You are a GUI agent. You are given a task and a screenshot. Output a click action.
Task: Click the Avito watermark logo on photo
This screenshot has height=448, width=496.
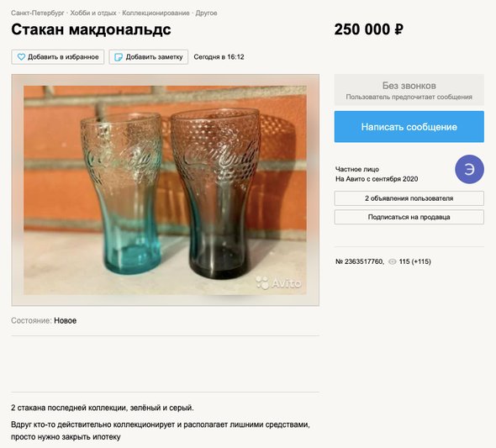point(278,282)
